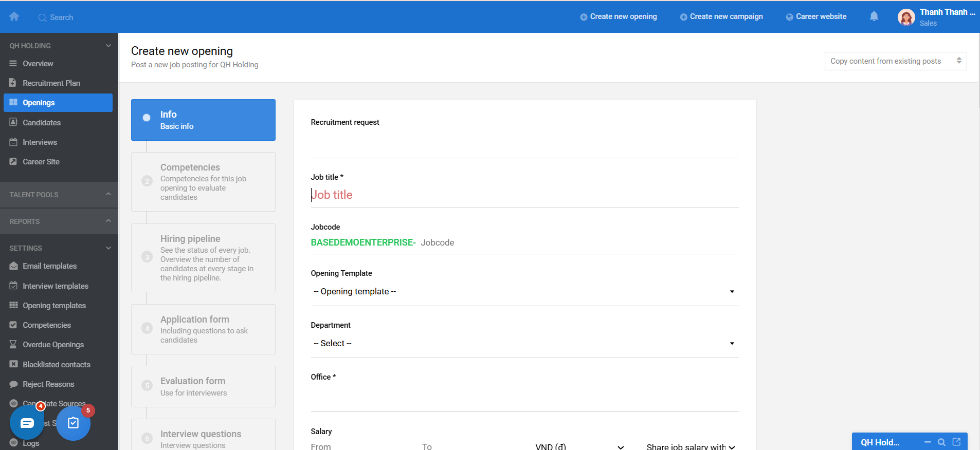Open Career Site in sidebar
This screenshot has height=450, width=980.
41,161
